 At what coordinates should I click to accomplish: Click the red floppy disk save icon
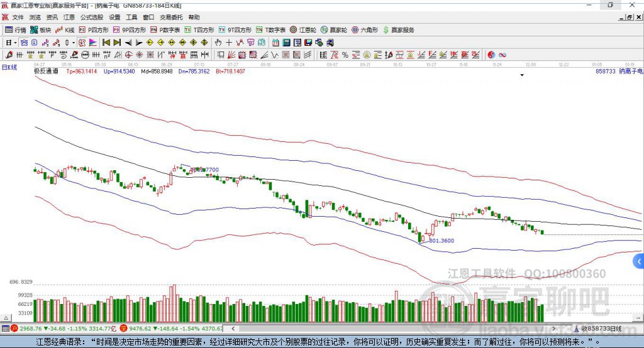[308, 42]
